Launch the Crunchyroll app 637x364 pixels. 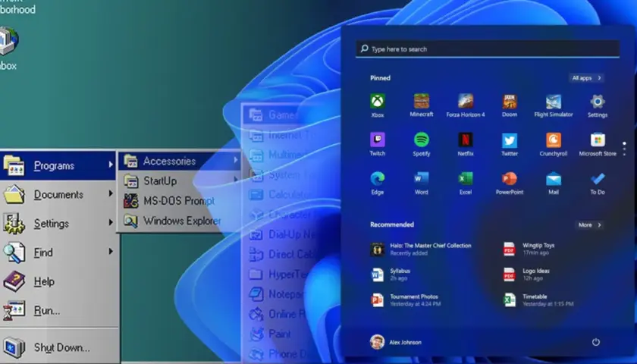point(554,140)
